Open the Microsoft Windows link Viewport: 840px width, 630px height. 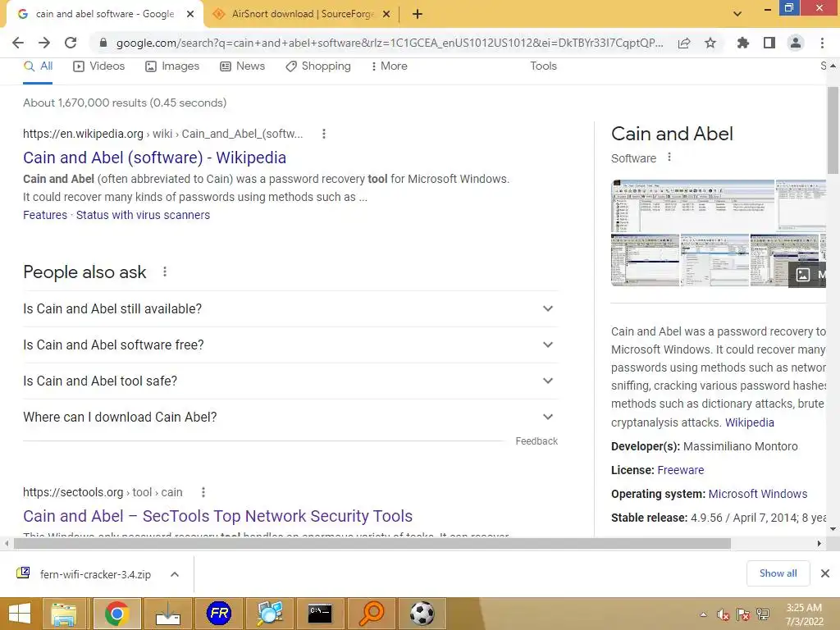tap(757, 494)
